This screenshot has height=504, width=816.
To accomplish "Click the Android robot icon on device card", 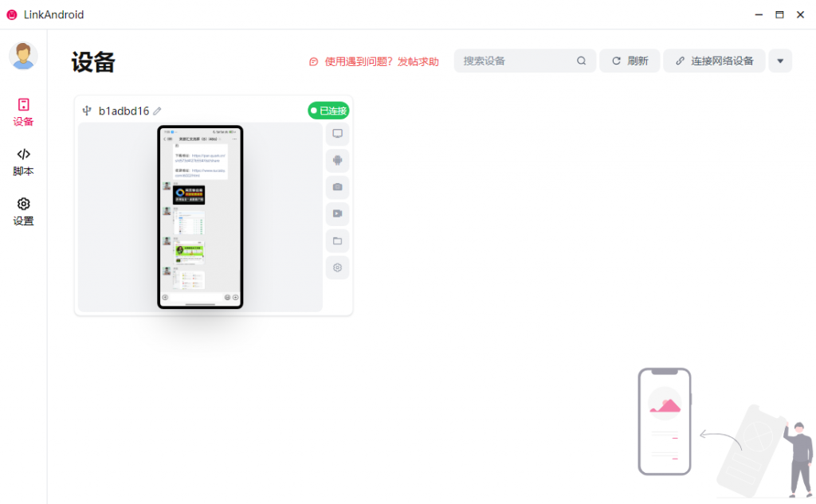I will click(337, 160).
